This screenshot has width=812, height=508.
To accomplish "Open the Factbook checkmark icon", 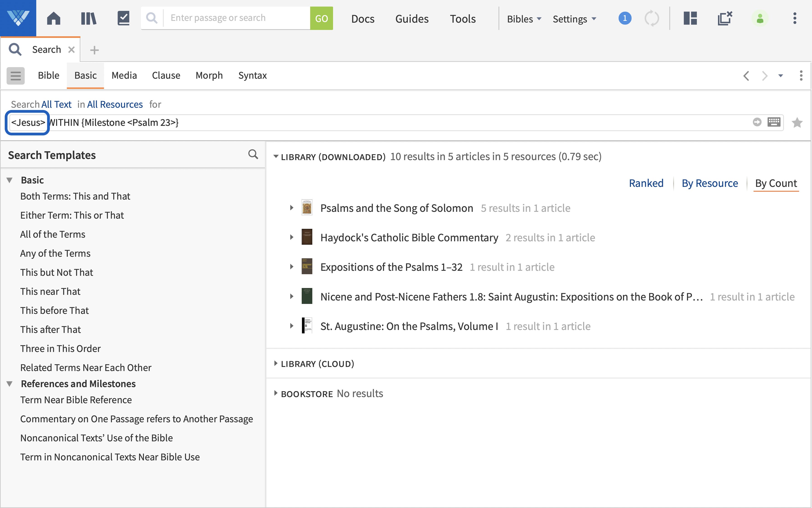I will (123, 18).
